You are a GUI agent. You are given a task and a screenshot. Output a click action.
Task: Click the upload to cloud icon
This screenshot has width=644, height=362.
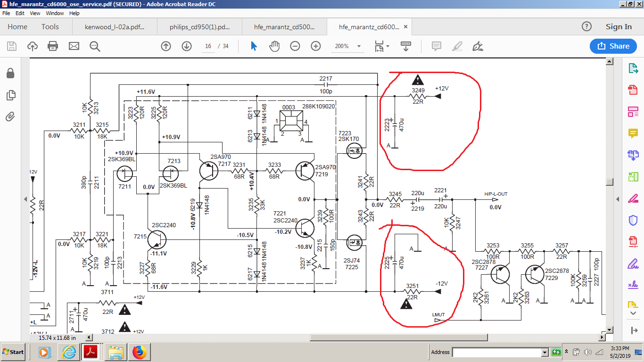coord(33,46)
